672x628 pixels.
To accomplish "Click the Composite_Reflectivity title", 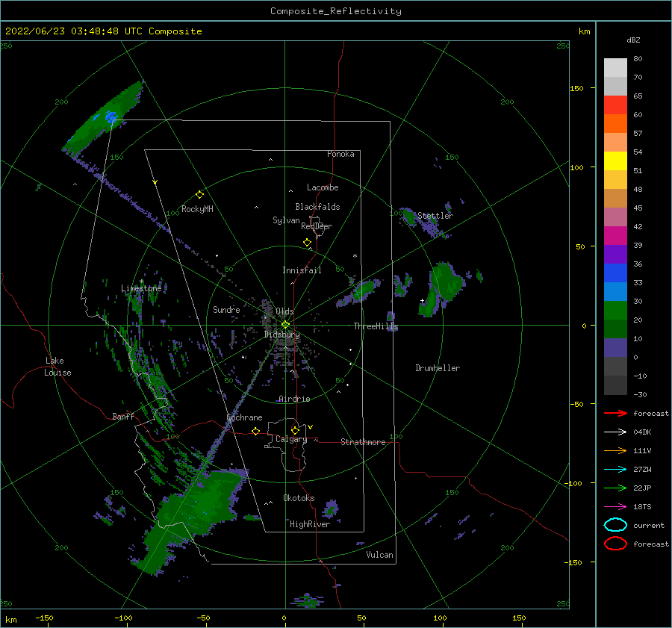I will coord(336,11).
